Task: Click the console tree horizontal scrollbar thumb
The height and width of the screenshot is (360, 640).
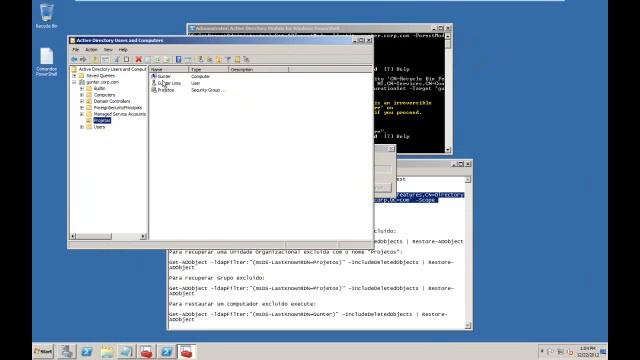Action: (x=94, y=236)
